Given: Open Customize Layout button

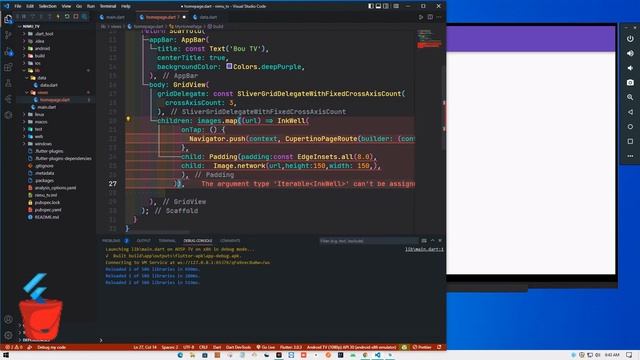Looking at the screenshot, I should (x=396, y=6).
